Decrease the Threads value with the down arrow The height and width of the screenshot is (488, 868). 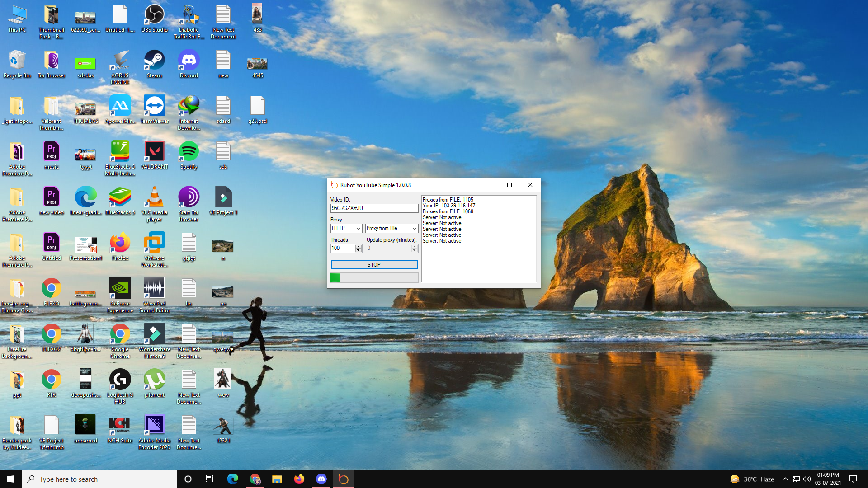click(359, 250)
